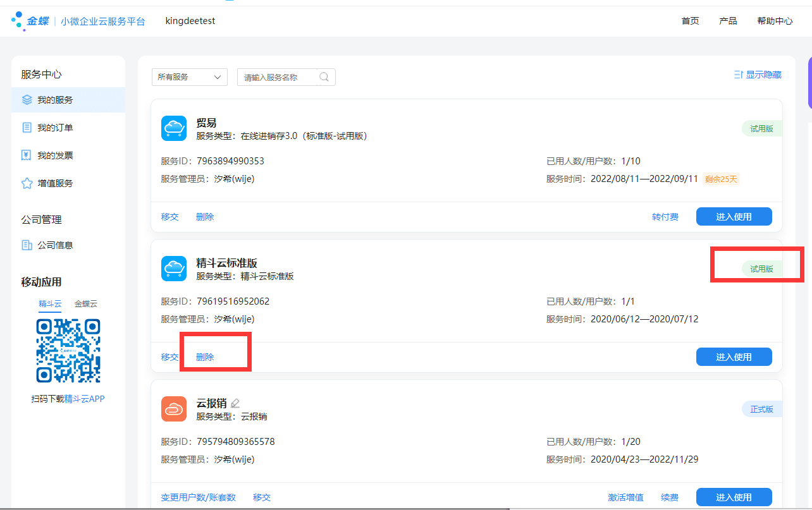Open 帮助中心 in top navigation
The width and height of the screenshot is (812, 510).
click(775, 21)
